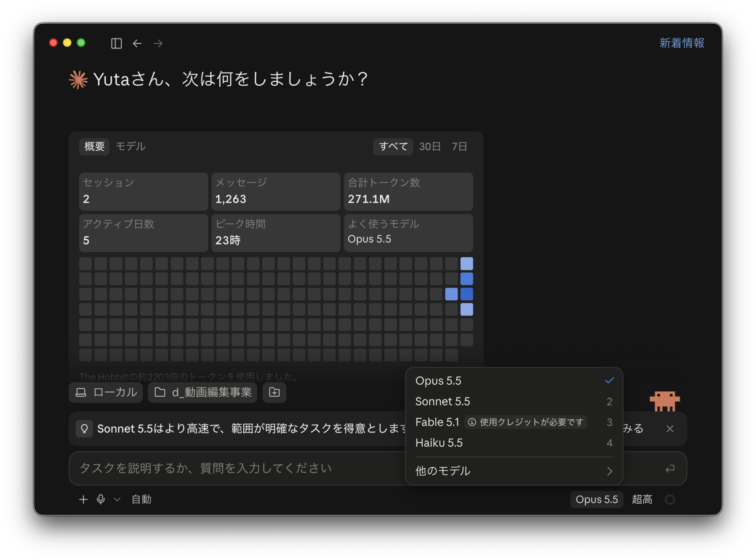Click the lightbulb tip icon
Screen dimensions: 756x560
84,429
